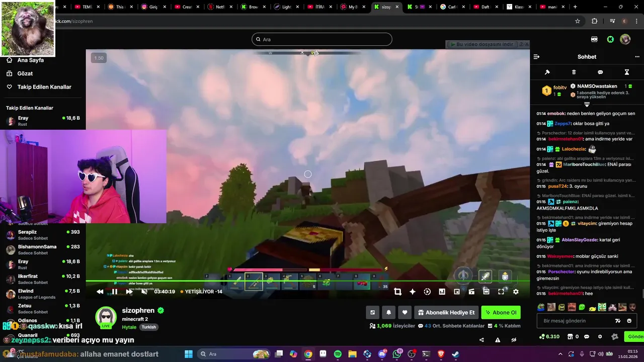Click the Abonelik Hediye Et button

pyautogui.click(x=446, y=312)
